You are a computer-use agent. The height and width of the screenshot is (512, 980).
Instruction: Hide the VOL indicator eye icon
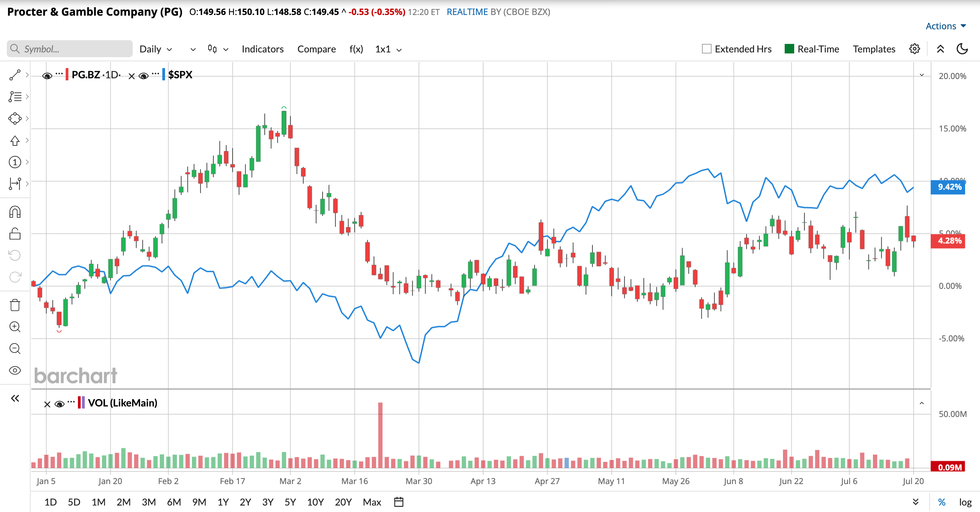[x=59, y=404]
